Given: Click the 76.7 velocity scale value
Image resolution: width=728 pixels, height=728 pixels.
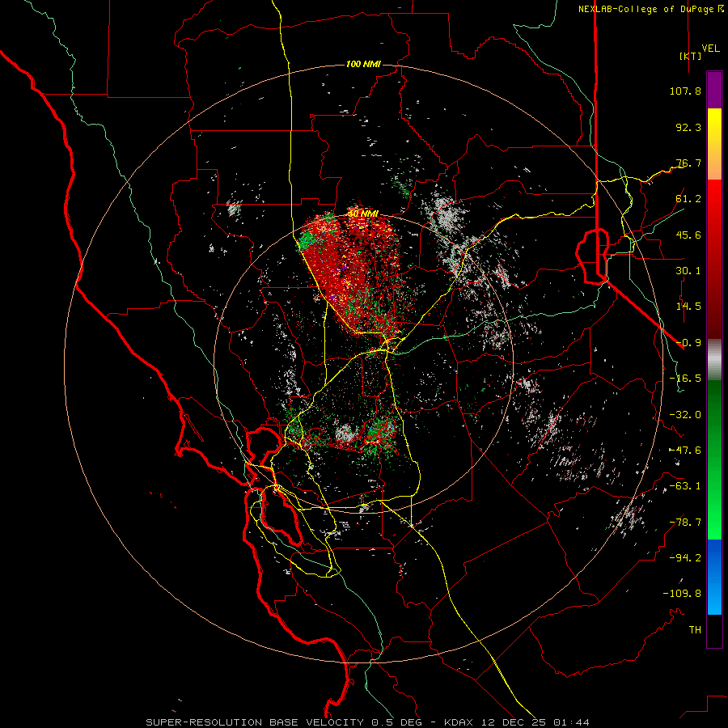Looking at the screenshot, I should [688, 163].
